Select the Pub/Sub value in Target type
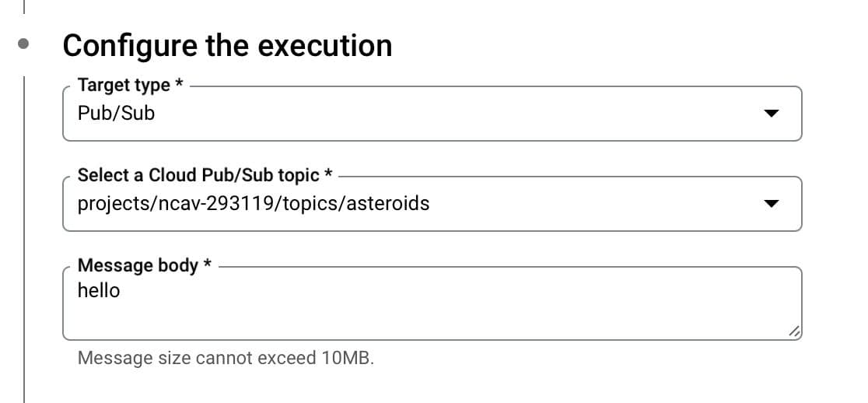This screenshot has height=403, width=868. (117, 114)
